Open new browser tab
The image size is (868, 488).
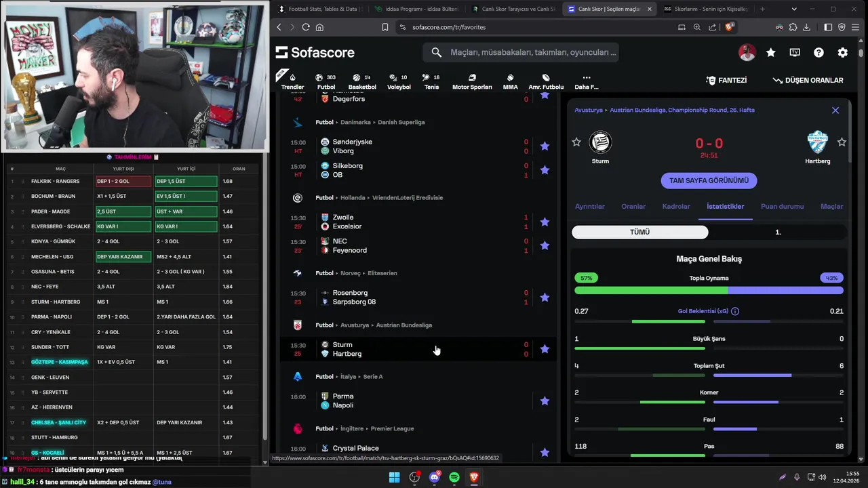[762, 9]
